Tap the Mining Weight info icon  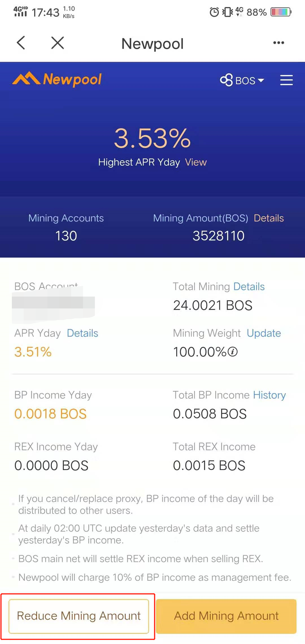click(x=233, y=352)
